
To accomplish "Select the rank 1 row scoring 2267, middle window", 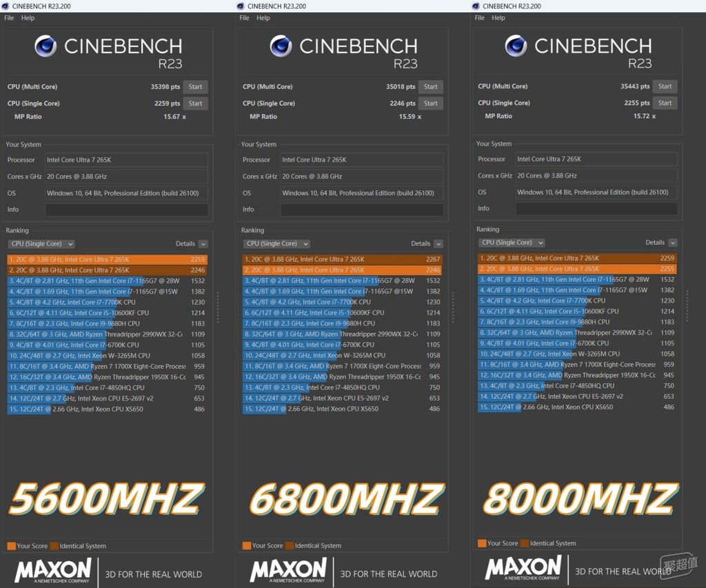I will pos(343,259).
